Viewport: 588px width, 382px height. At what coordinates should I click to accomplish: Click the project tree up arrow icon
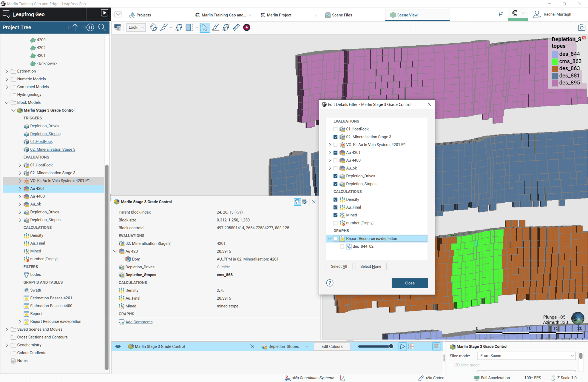75,27
